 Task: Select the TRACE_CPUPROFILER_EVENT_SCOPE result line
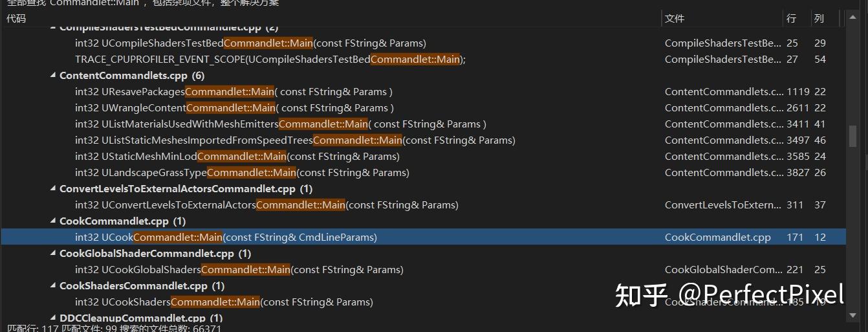(270, 60)
